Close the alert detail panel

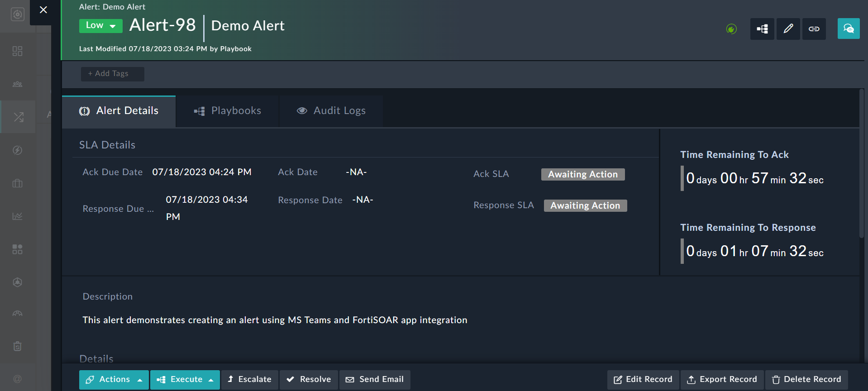coord(43,10)
